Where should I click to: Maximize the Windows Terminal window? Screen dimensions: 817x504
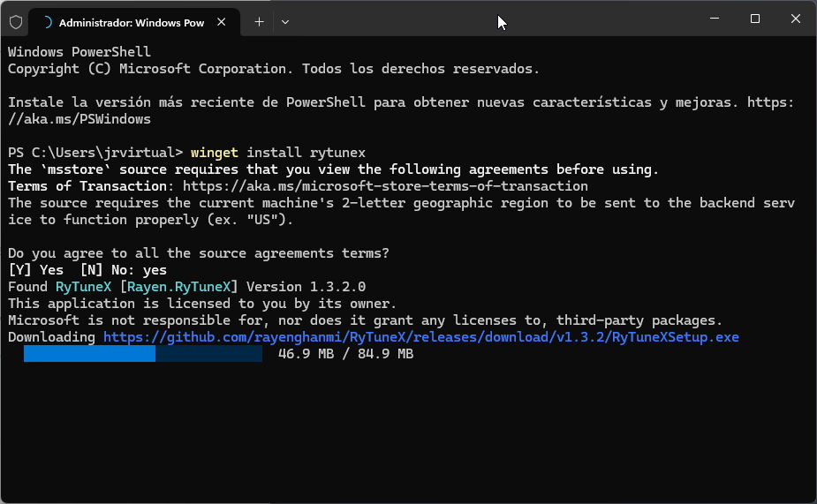click(754, 19)
